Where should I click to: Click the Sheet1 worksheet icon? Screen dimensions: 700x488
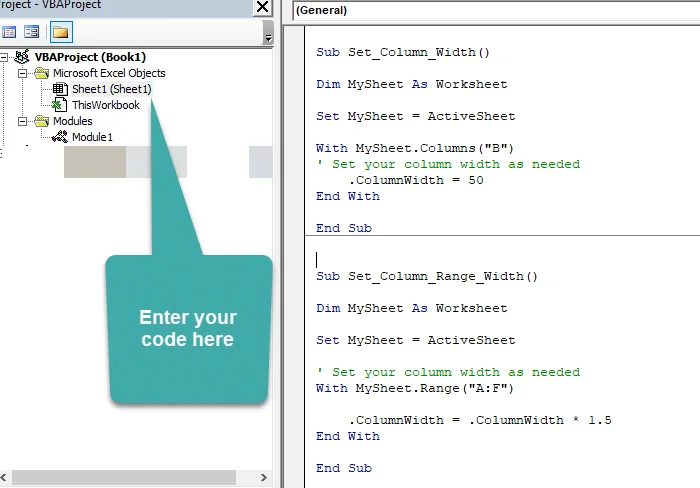point(60,89)
